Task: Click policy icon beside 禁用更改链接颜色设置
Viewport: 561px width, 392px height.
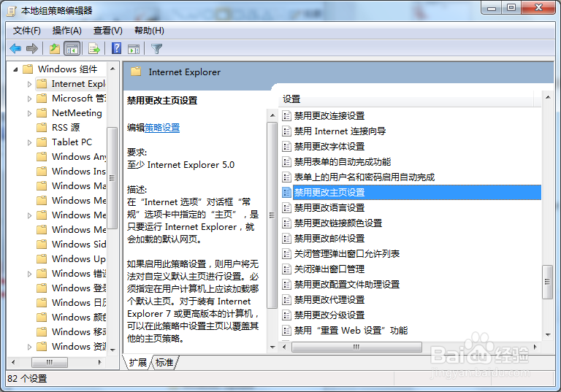Action: tap(286, 223)
